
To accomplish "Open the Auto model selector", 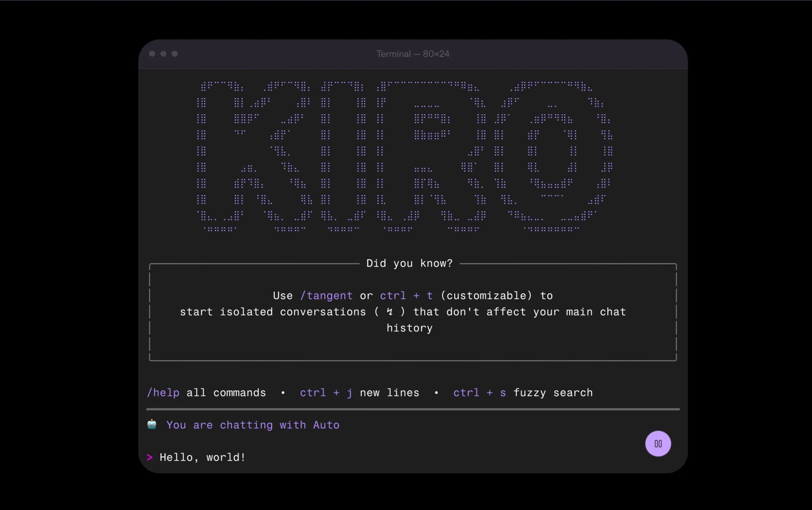I will point(326,425).
